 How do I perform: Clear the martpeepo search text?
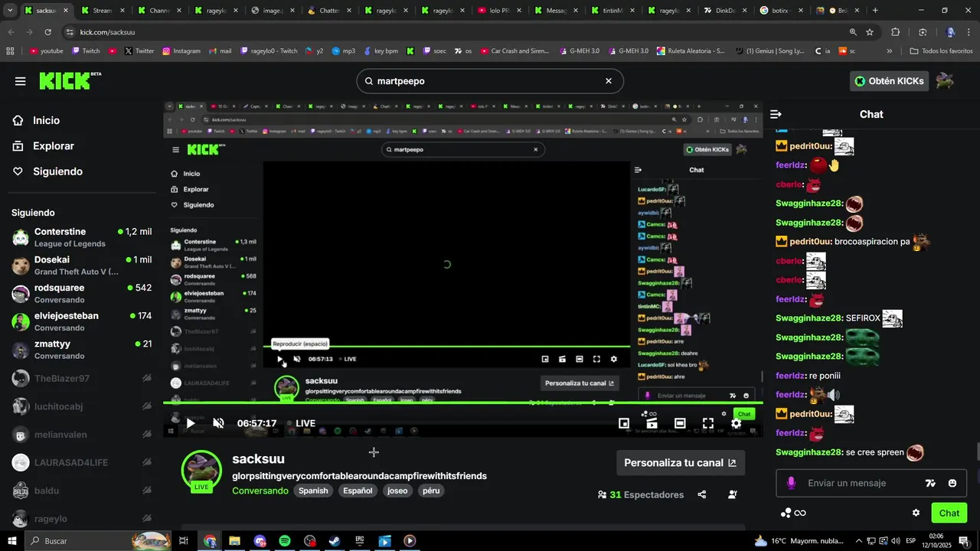click(609, 81)
